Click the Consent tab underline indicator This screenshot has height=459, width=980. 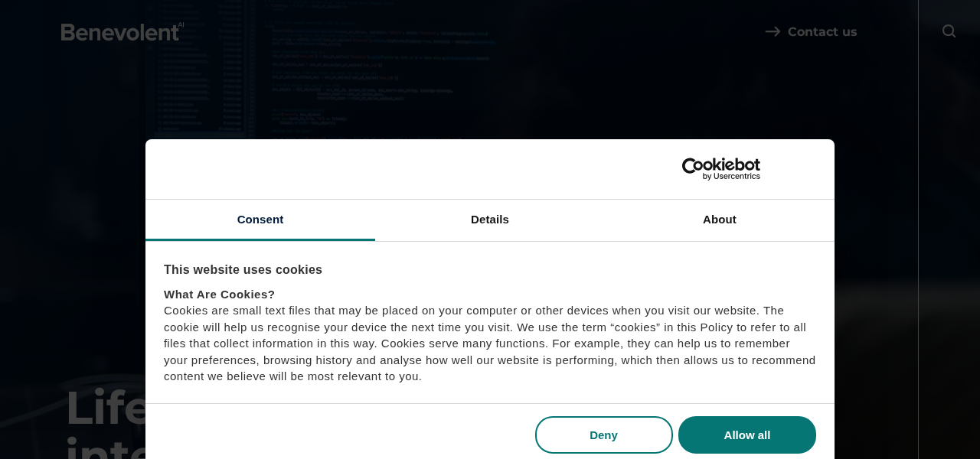tap(260, 240)
